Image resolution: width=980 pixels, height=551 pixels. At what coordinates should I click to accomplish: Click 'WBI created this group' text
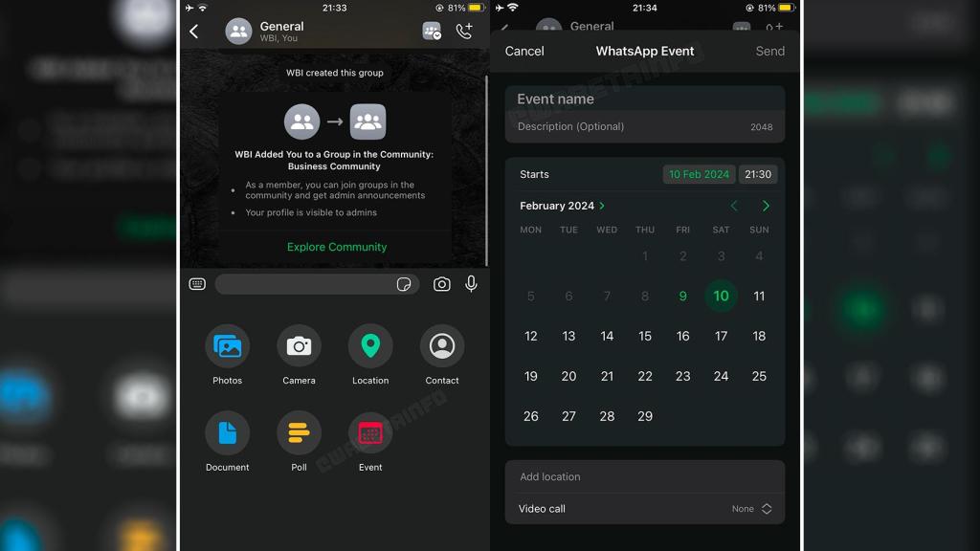click(335, 73)
